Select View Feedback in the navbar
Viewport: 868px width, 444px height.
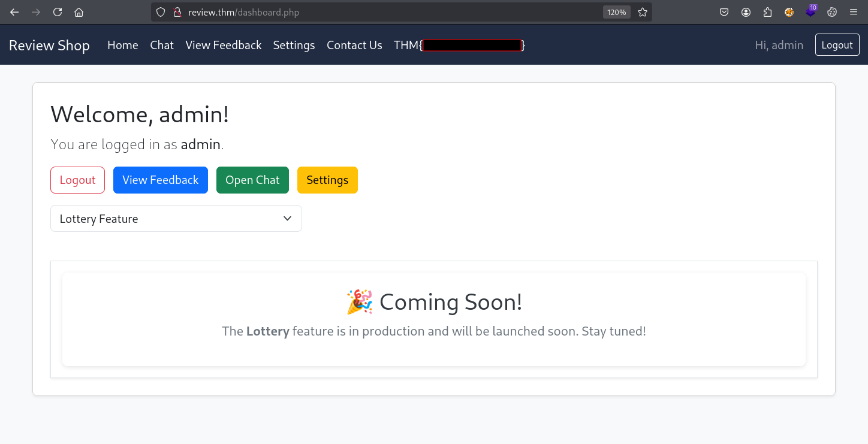pyautogui.click(x=224, y=46)
